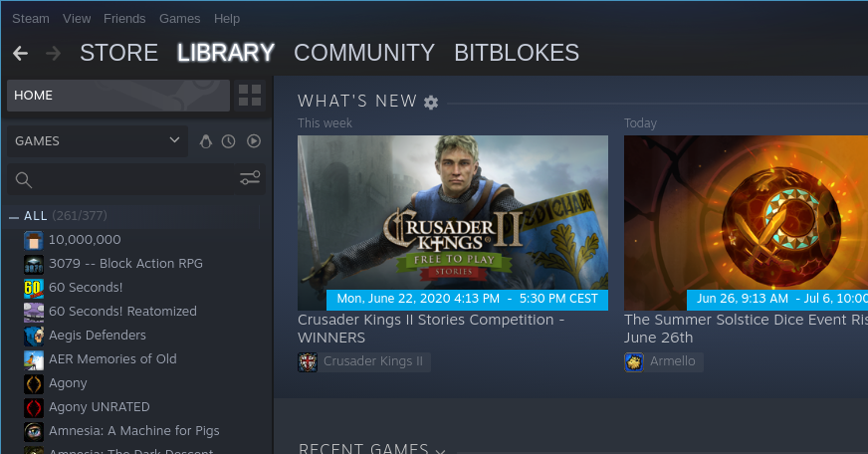Open Crusader Kings II Stories Competition link

pos(431,329)
